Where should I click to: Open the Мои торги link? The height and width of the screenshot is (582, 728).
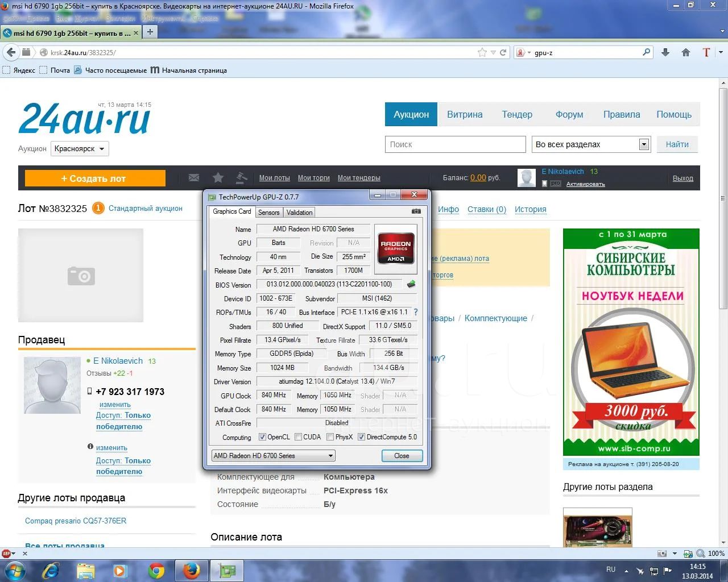pyautogui.click(x=314, y=178)
